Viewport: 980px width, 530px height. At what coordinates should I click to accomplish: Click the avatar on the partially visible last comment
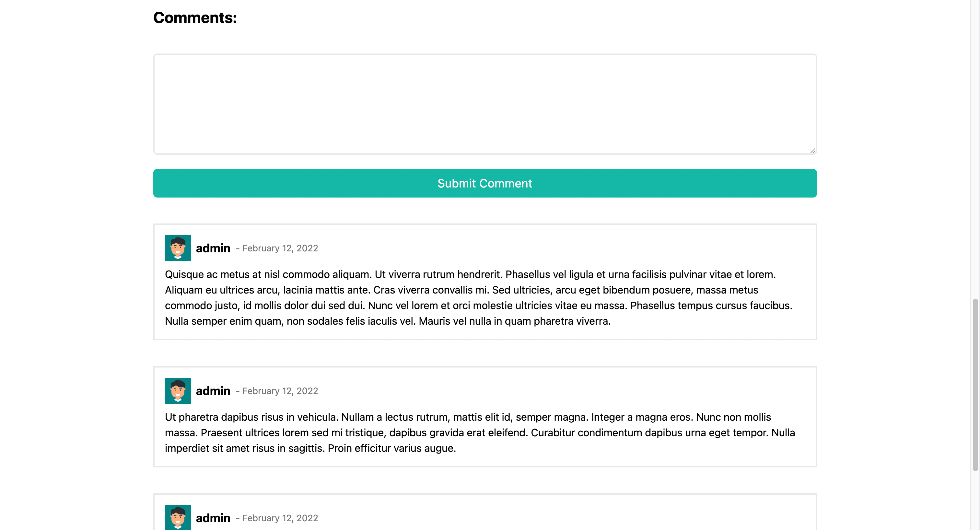(178, 517)
